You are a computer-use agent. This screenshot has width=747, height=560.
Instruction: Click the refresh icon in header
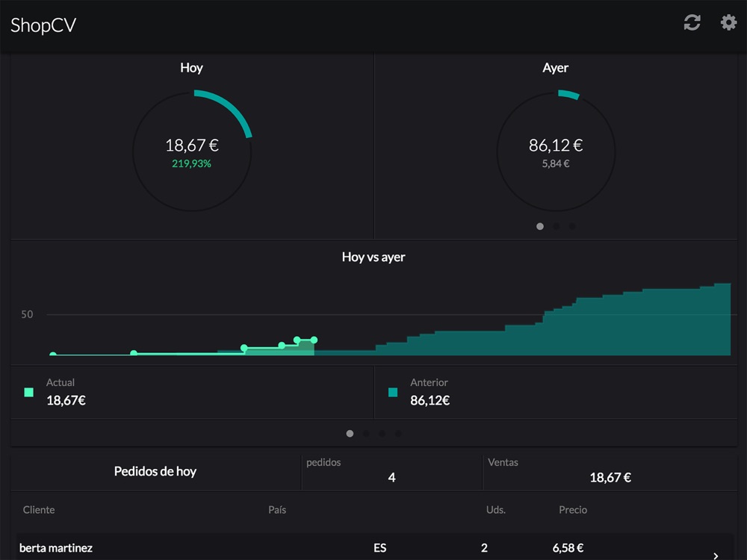[x=692, y=22]
